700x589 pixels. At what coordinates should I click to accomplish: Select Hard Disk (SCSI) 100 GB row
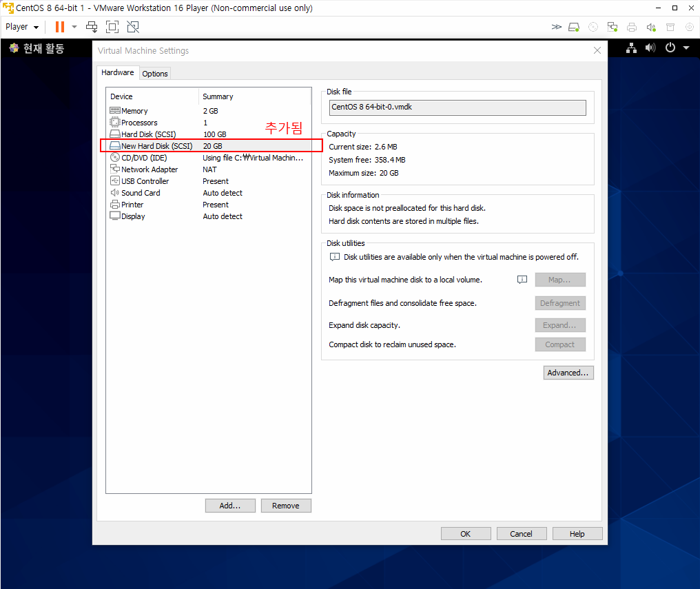[x=209, y=134]
